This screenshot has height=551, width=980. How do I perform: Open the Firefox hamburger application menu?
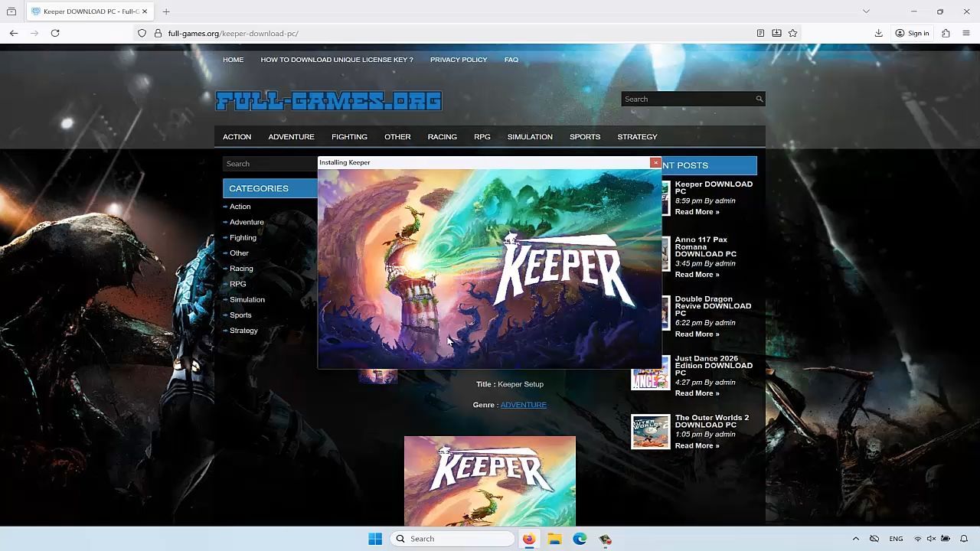(966, 33)
